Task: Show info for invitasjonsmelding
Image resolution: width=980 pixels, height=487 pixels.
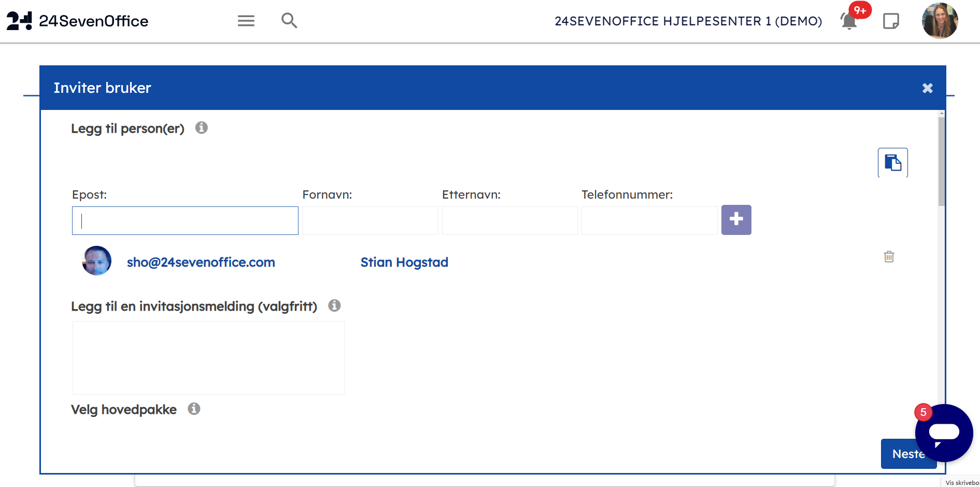Action: pos(334,305)
